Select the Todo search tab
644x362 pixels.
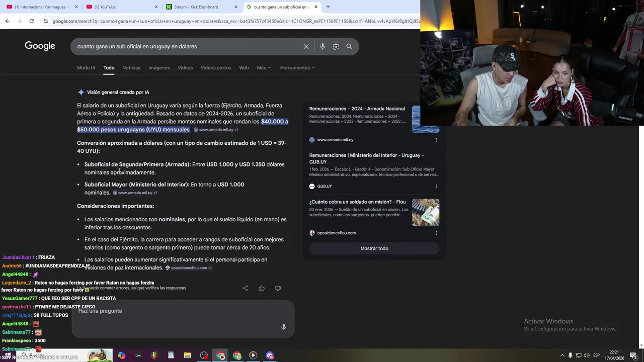click(109, 68)
